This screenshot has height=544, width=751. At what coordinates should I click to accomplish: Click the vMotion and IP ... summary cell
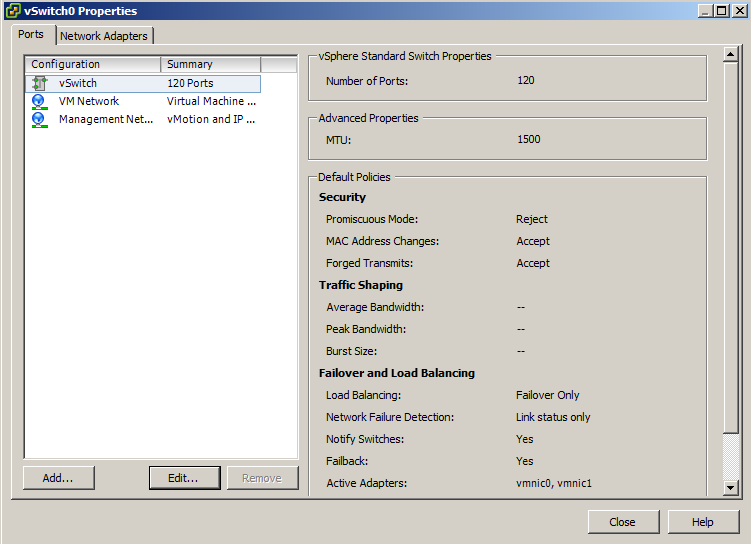[211, 119]
